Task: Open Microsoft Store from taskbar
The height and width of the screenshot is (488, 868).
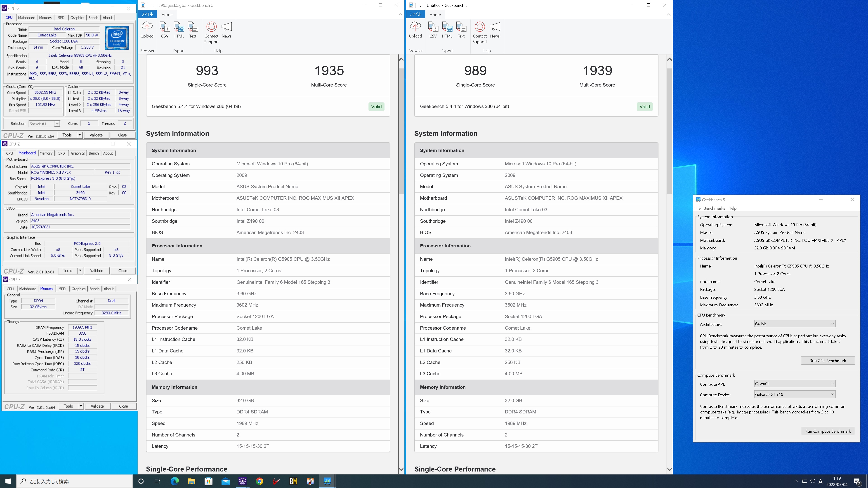Action: pos(209,481)
